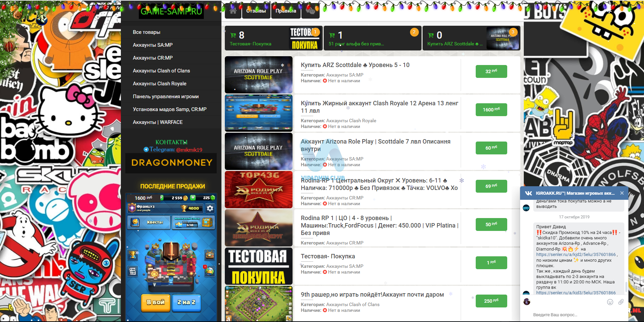Click the 60 руб price button
Screen dimensions: 644x322
point(491,148)
